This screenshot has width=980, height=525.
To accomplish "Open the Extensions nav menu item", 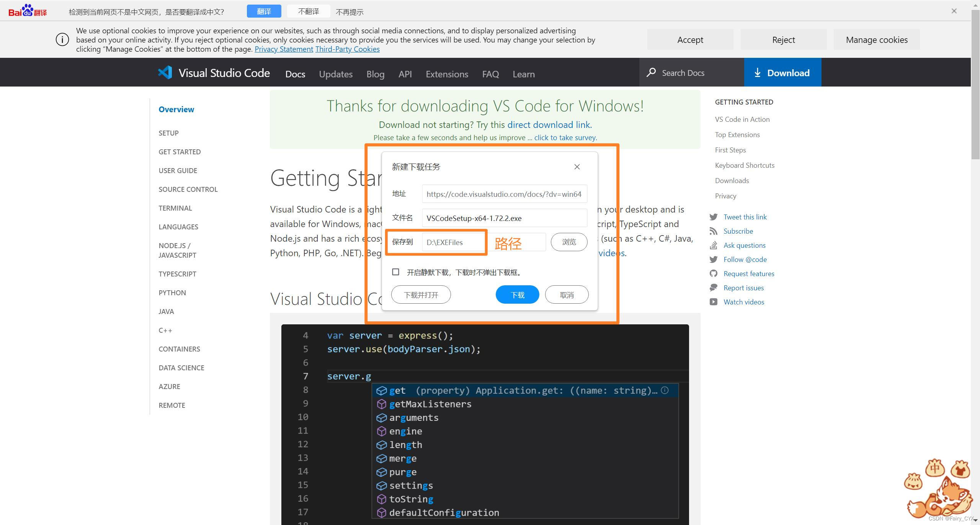I will tap(447, 74).
